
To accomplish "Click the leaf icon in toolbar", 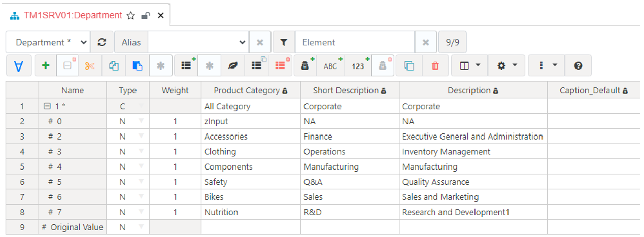I will click(233, 66).
